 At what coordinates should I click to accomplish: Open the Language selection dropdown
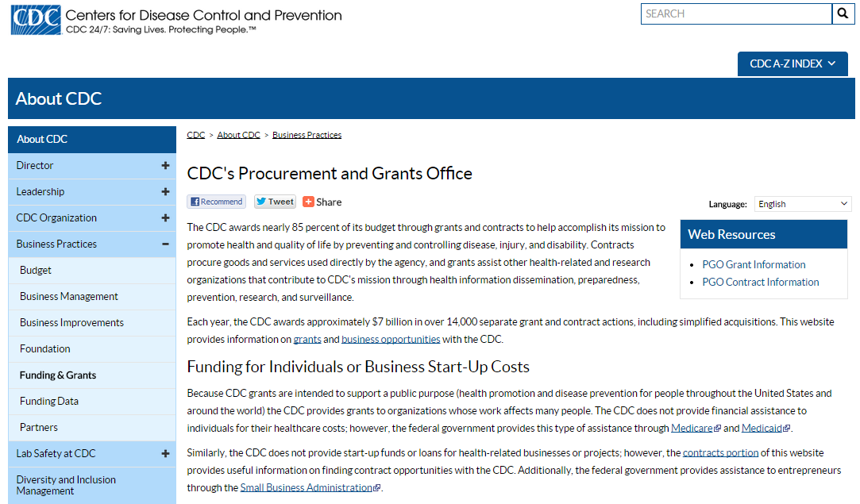(x=802, y=204)
